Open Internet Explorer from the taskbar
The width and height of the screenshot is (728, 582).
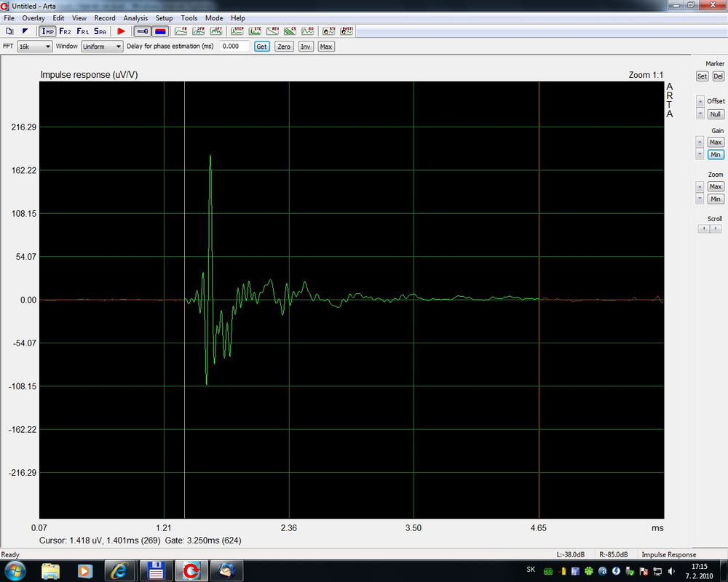coord(120,571)
